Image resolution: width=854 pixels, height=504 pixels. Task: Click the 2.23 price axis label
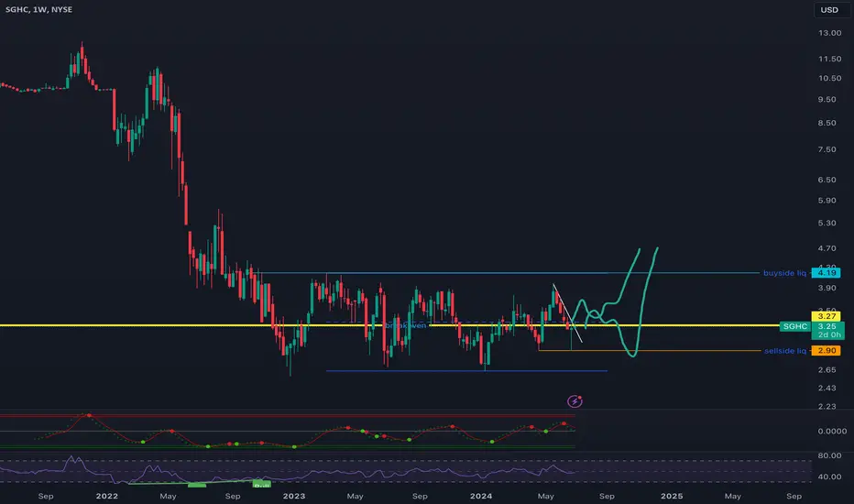827,407
